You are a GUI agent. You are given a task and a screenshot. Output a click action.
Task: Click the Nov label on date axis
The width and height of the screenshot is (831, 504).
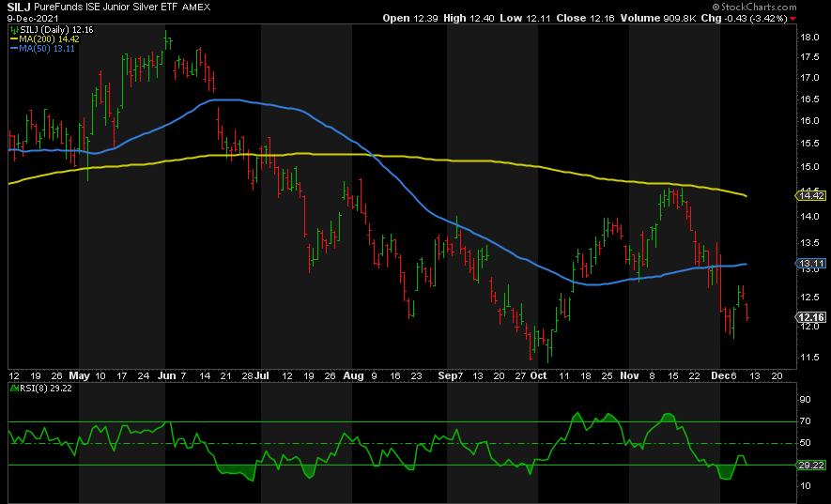(x=630, y=375)
